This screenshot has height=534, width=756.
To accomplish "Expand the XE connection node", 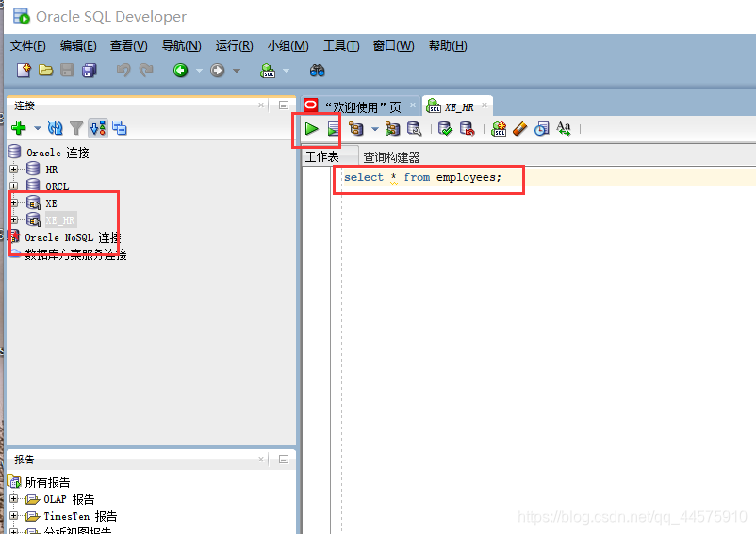I will point(14,202).
